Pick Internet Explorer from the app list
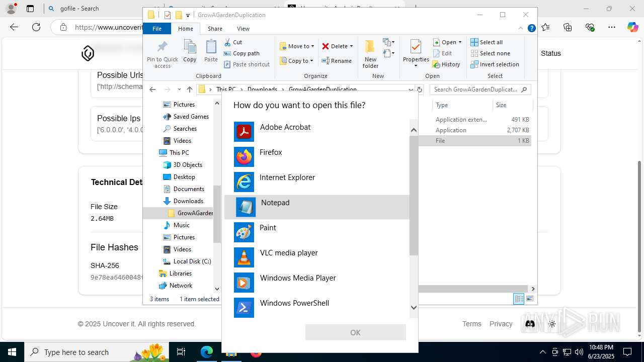Image resolution: width=644 pixels, height=362 pixels. [317, 182]
